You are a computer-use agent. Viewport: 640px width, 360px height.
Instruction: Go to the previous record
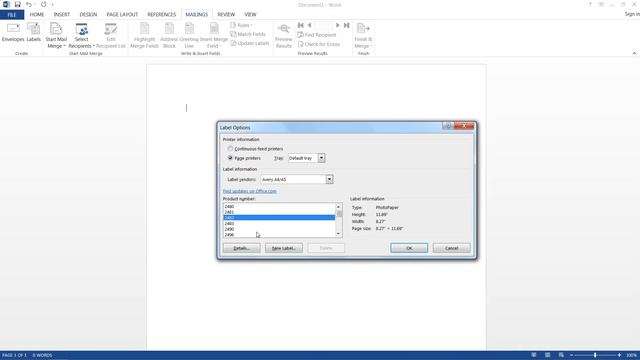[309, 25]
